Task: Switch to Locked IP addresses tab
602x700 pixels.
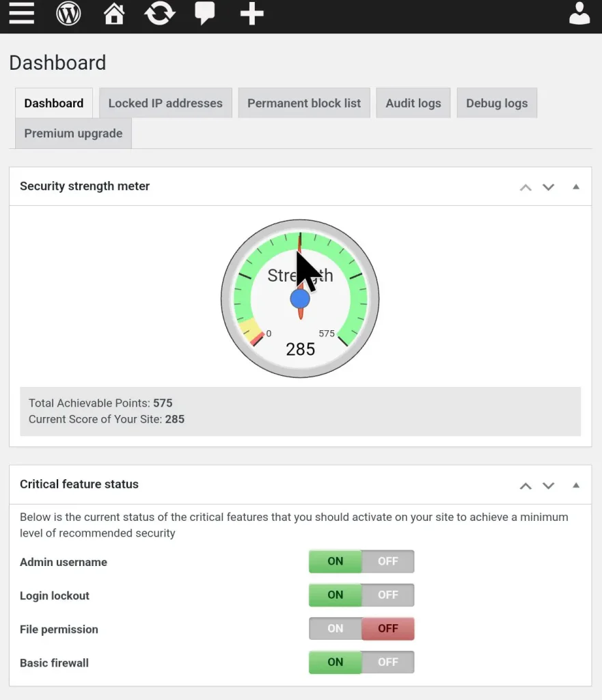Action: click(165, 103)
